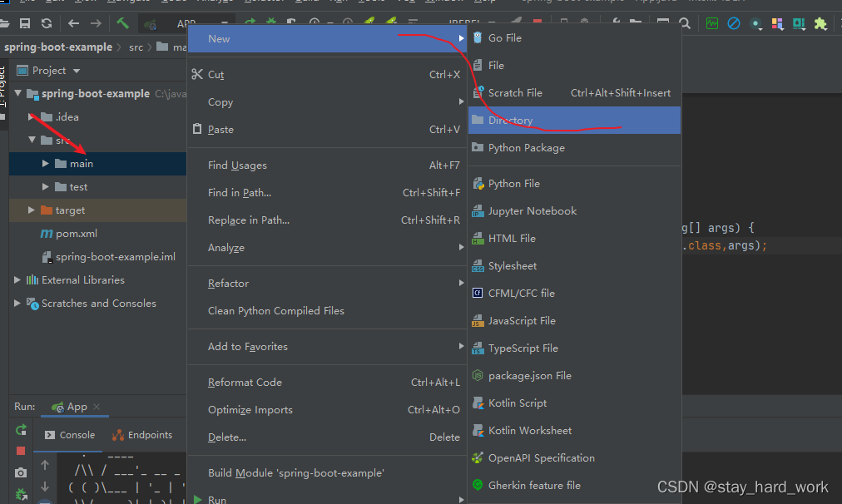Image resolution: width=842 pixels, height=504 pixels.
Task: Expand the main folder arrow
Action: (46, 163)
